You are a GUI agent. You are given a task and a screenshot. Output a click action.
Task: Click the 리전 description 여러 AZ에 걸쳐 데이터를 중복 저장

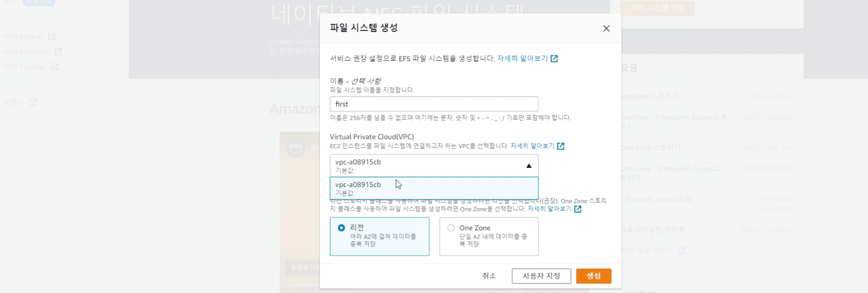click(383, 240)
